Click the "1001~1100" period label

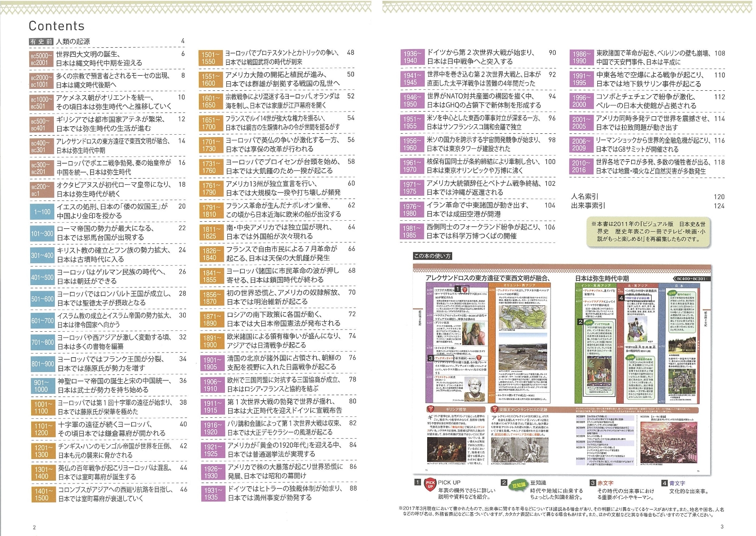tap(42, 407)
